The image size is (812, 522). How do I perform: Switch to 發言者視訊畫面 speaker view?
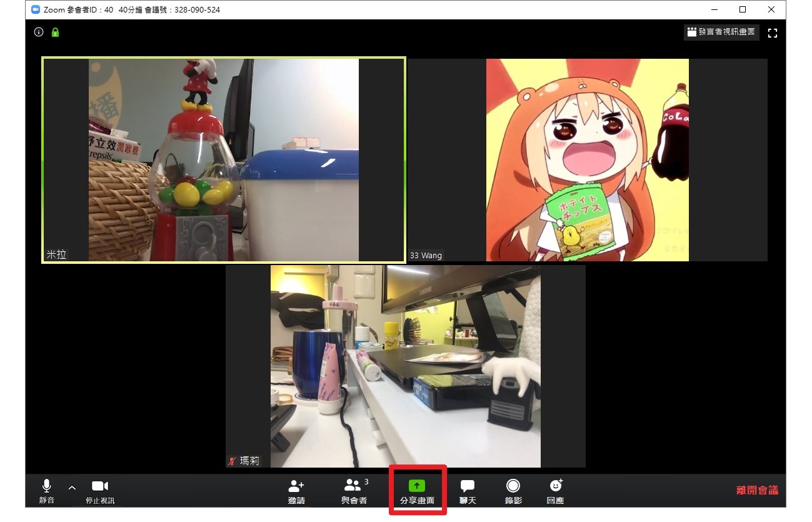tap(721, 32)
